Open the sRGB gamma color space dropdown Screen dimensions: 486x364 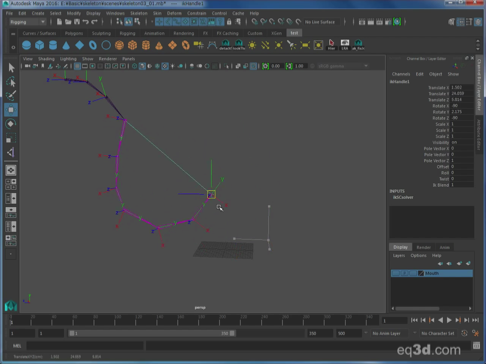click(343, 66)
